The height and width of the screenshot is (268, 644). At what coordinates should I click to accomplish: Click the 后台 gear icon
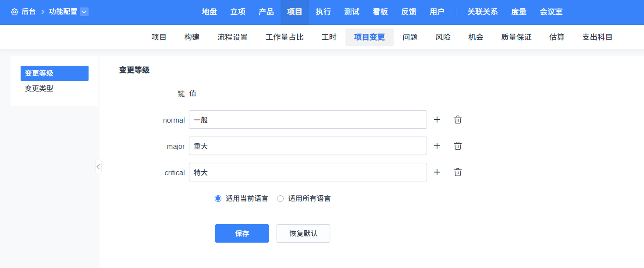(14, 12)
